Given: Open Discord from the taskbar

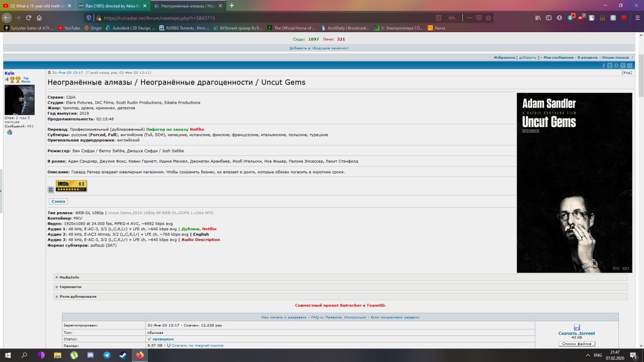Looking at the screenshot, I should tap(91, 355).
